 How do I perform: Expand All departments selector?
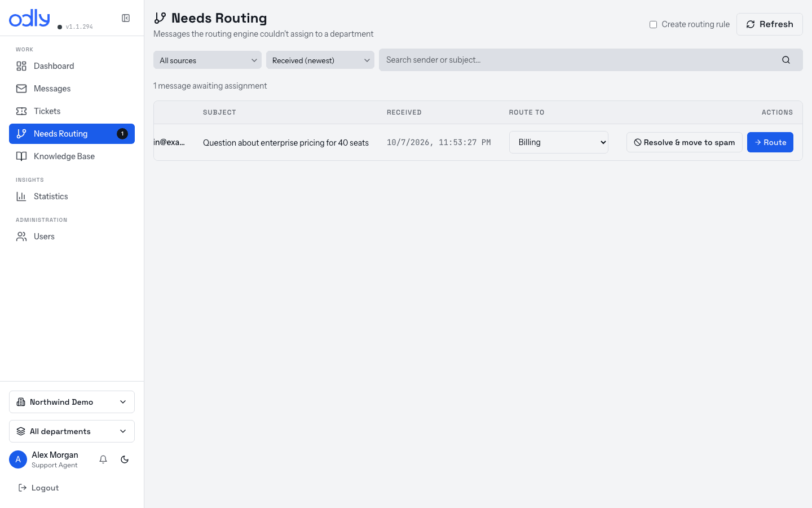(72, 431)
